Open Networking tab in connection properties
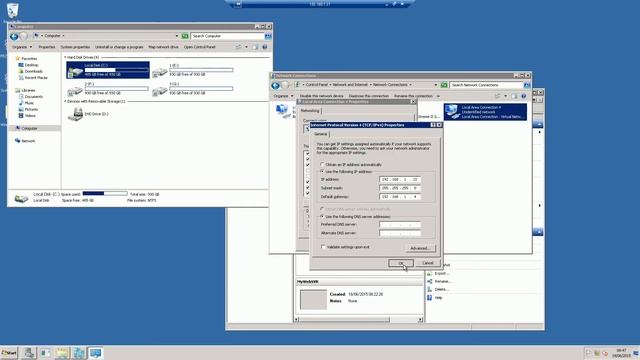The width and height of the screenshot is (640, 360). (x=310, y=111)
